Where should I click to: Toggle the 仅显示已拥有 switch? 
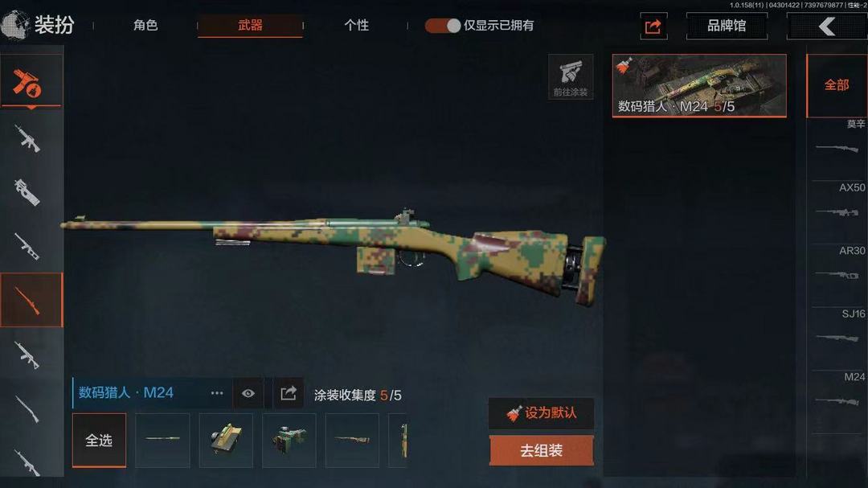[x=443, y=26]
